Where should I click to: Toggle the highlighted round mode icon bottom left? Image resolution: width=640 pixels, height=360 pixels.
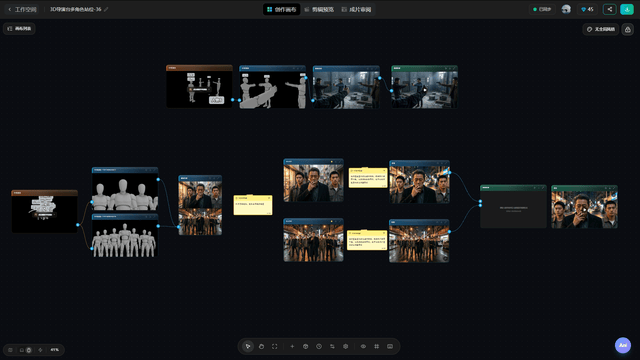tap(29, 350)
